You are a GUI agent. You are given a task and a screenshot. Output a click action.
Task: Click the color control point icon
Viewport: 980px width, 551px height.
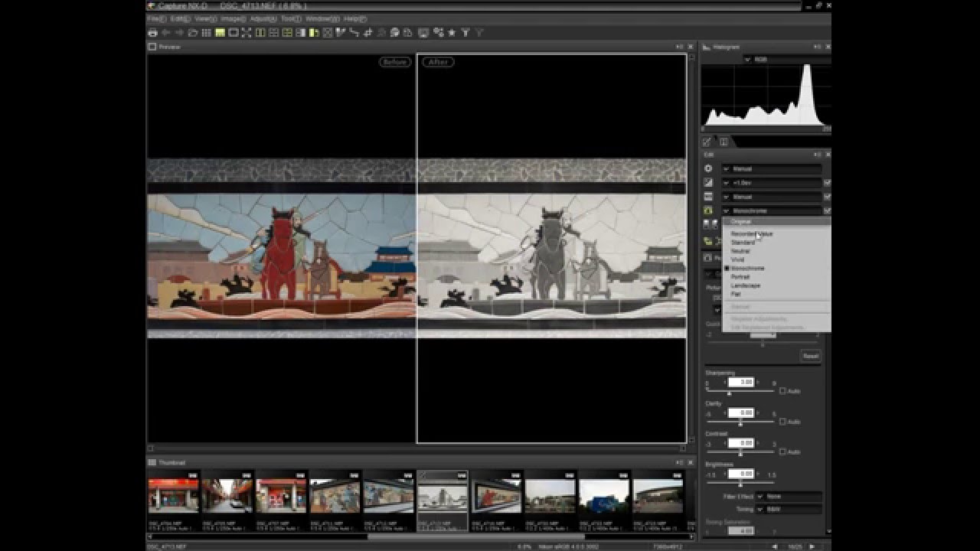395,33
